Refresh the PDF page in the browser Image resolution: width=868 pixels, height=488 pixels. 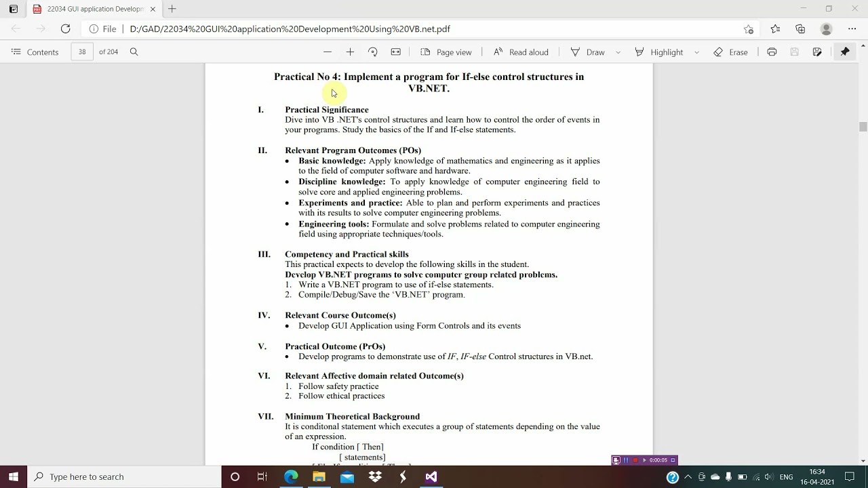[65, 28]
